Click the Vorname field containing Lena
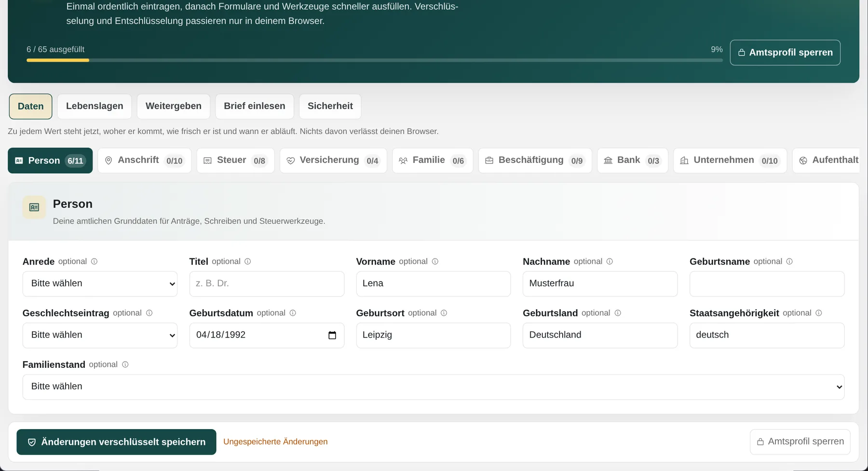 [x=434, y=283]
